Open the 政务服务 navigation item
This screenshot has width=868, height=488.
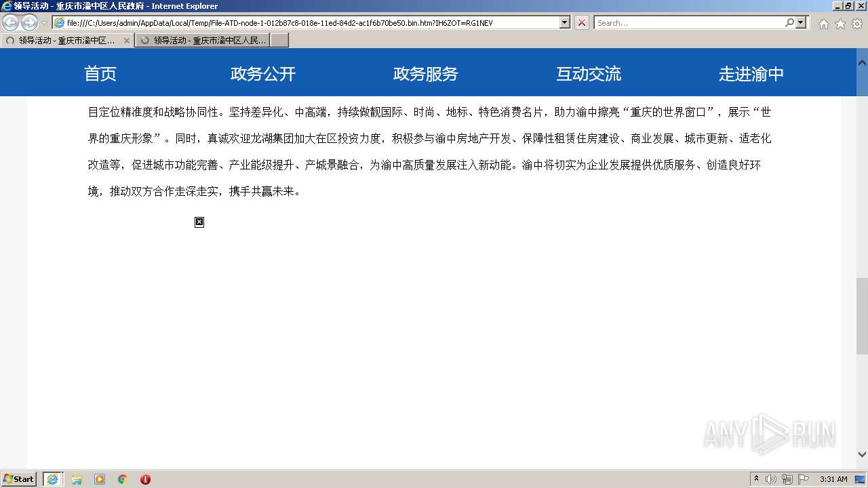[x=426, y=74]
